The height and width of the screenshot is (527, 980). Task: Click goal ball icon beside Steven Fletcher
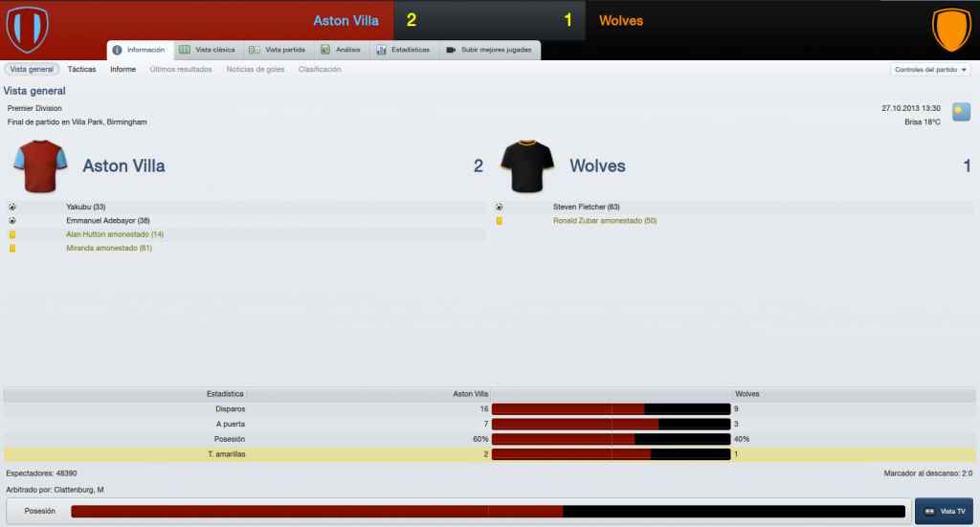[499, 207]
